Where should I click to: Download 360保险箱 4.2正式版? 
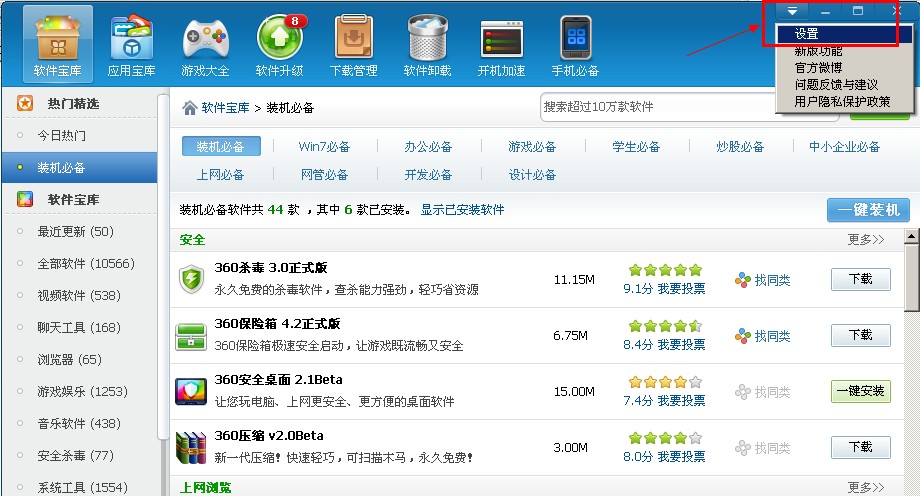[x=861, y=335]
